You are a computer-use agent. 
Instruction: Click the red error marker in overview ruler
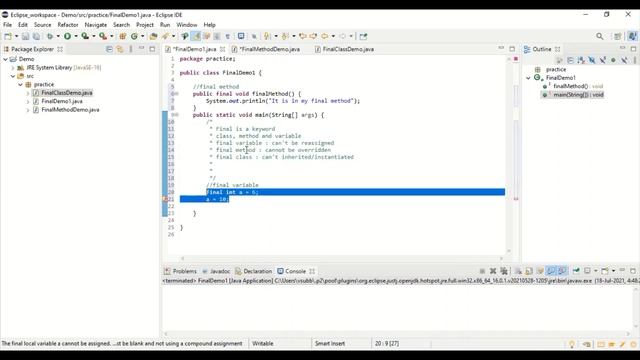516,199
